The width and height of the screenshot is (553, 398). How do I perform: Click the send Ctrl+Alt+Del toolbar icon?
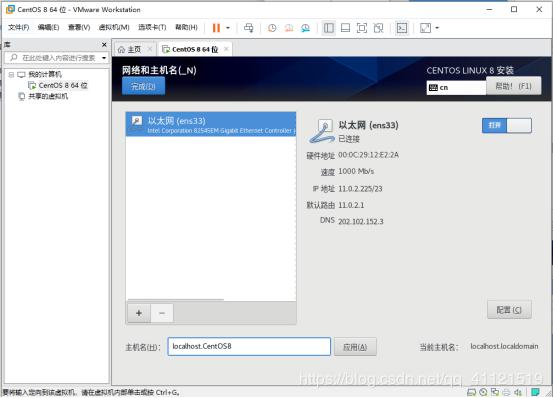249,28
